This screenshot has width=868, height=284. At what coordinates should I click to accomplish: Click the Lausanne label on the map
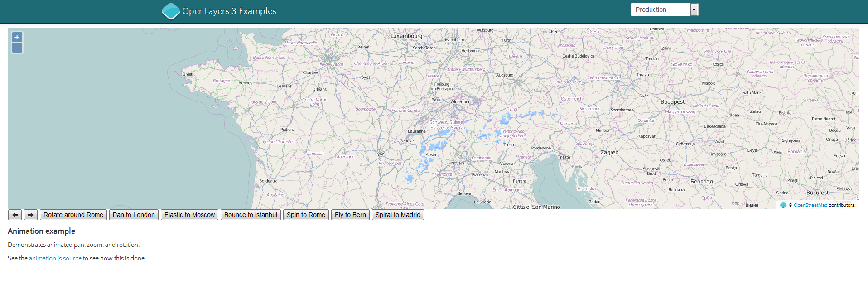click(x=417, y=131)
